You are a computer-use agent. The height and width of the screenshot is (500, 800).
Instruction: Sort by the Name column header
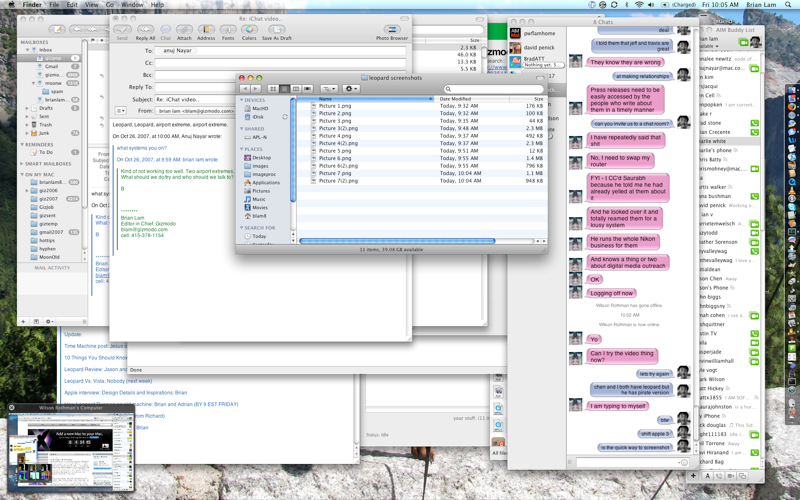365,99
